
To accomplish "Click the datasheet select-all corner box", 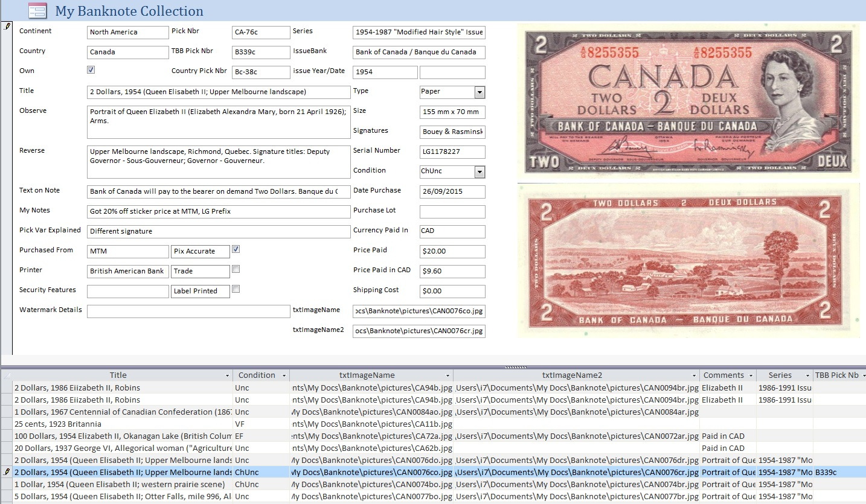I will [x=6, y=375].
